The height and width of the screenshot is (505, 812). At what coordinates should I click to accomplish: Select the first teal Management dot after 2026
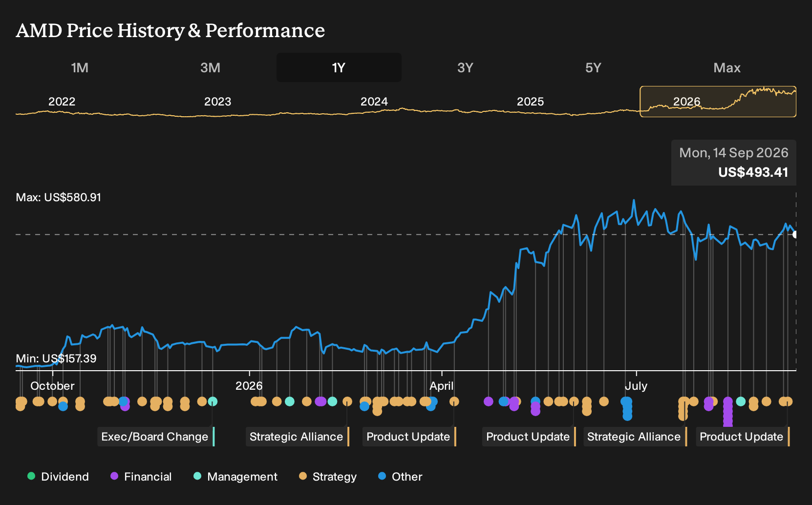[289, 401]
